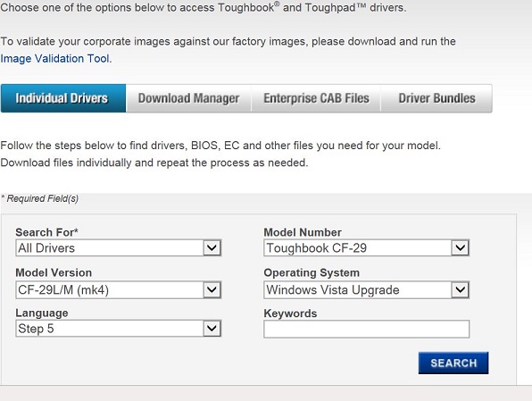
Task: Open the Search For dropdown showing All Drivers
Action: tap(119, 248)
